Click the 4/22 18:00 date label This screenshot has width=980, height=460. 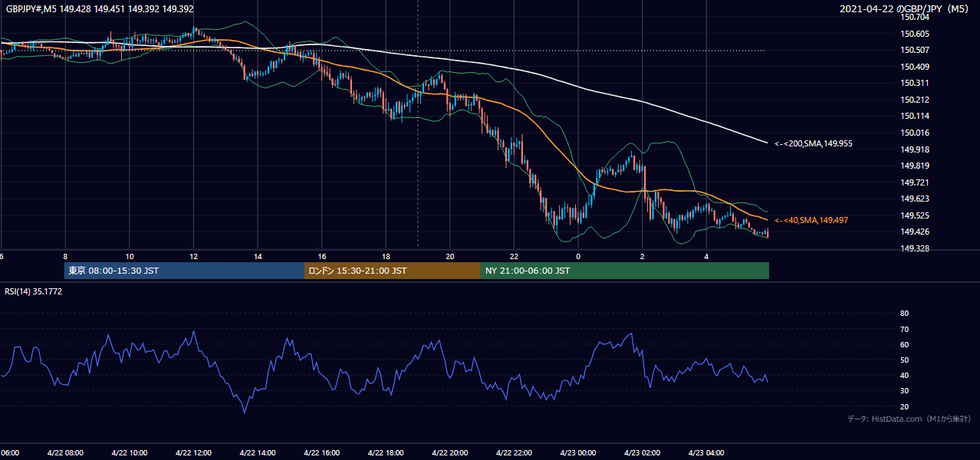pos(386,452)
